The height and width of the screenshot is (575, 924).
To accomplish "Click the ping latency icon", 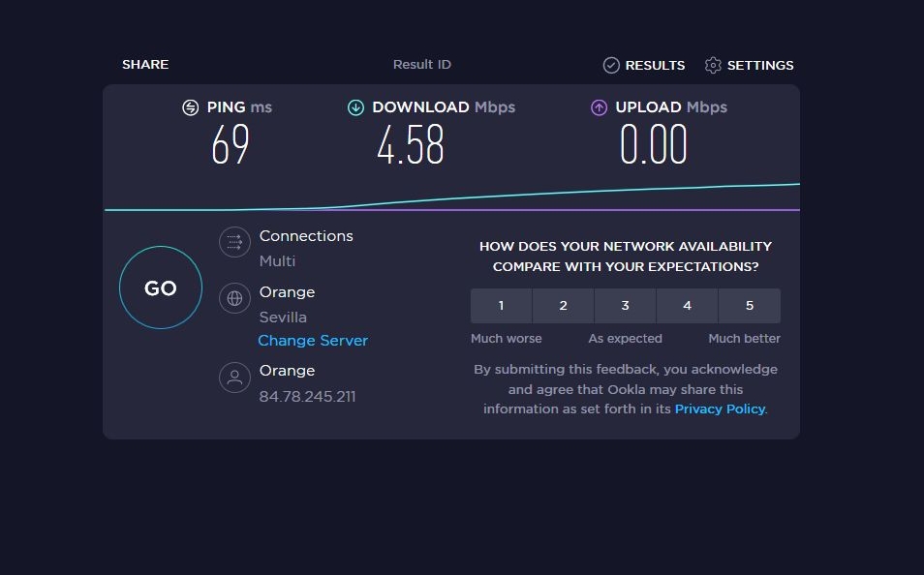I will click(191, 107).
